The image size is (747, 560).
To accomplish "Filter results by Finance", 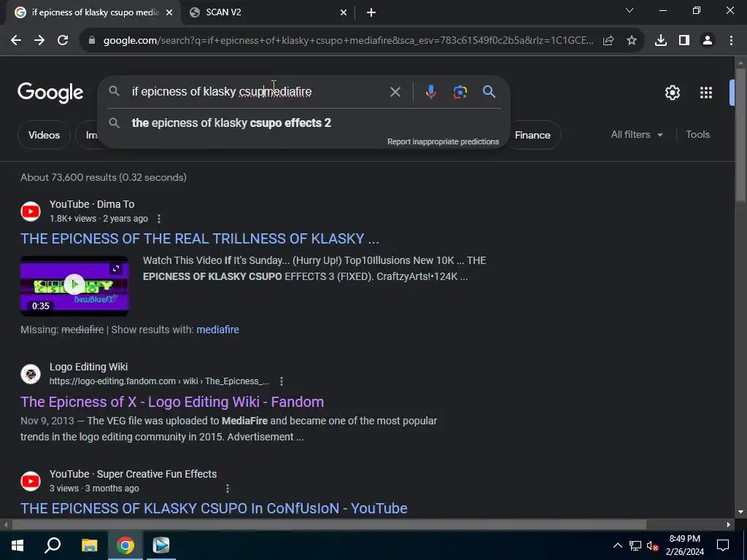I will click(x=533, y=135).
